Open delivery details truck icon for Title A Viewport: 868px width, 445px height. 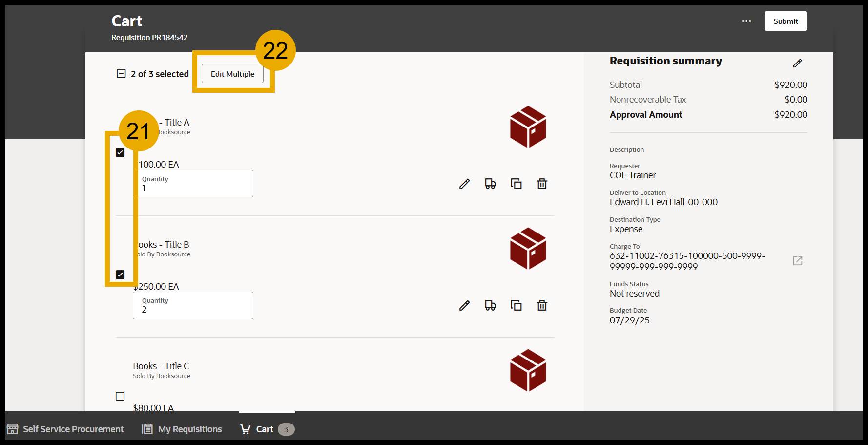(490, 184)
